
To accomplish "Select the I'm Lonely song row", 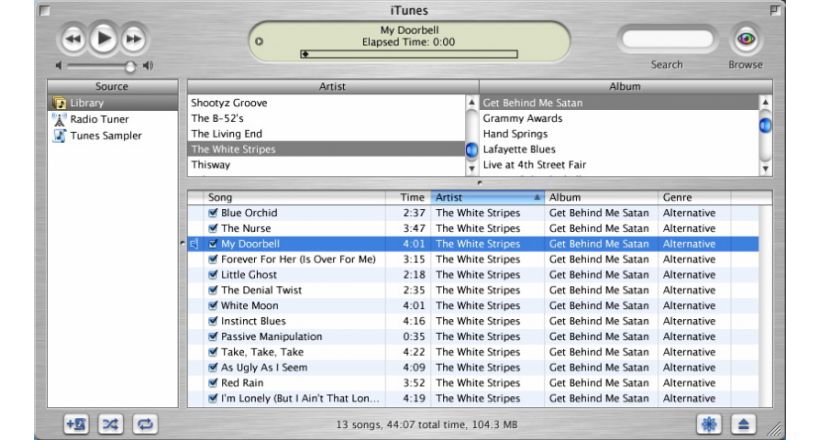I will click(x=473, y=398).
